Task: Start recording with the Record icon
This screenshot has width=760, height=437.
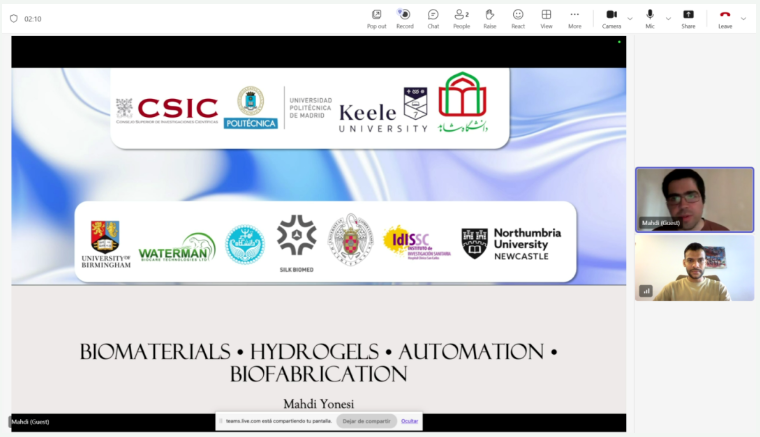Action: click(405, 19)
